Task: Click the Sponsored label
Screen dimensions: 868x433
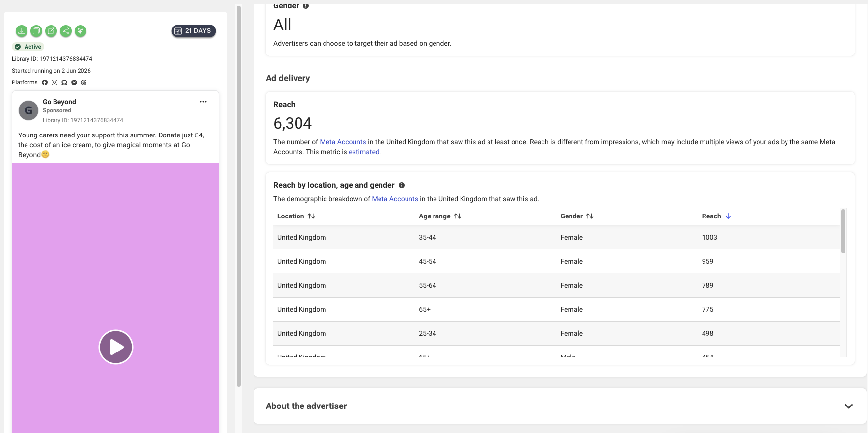Action: pos(57,110)
